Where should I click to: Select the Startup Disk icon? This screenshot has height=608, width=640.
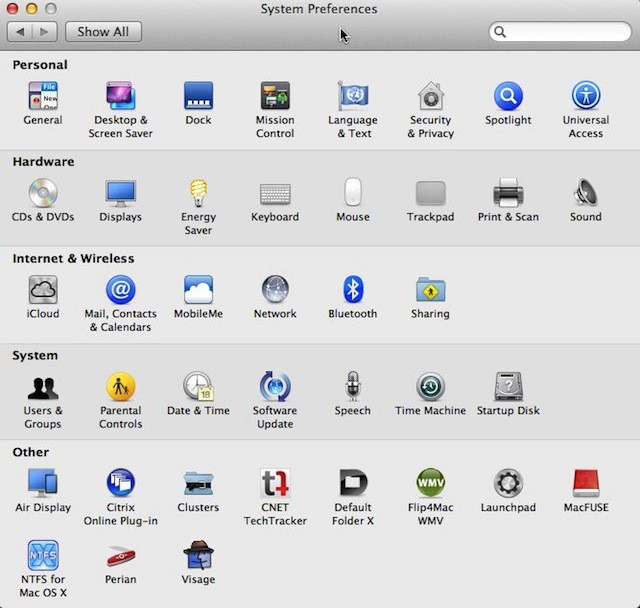pos(508,387)
